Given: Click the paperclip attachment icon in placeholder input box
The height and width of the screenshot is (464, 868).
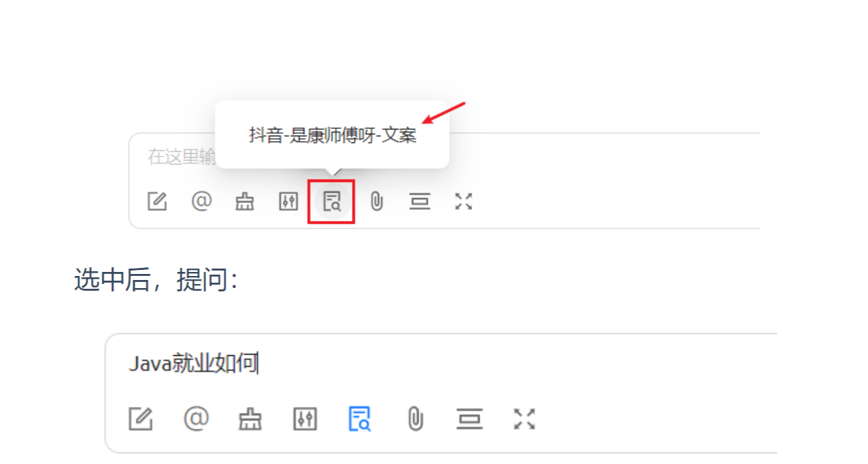Looking at the screenshot, I should click(377, 201).
